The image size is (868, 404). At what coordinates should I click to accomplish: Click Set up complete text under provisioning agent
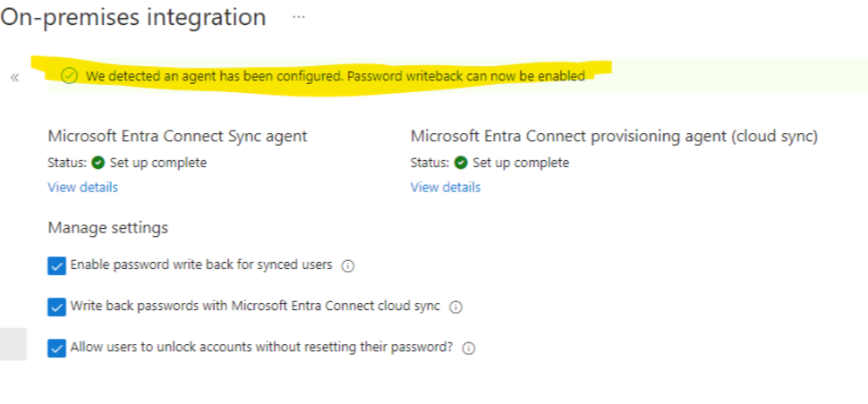(x=521, y=163)
